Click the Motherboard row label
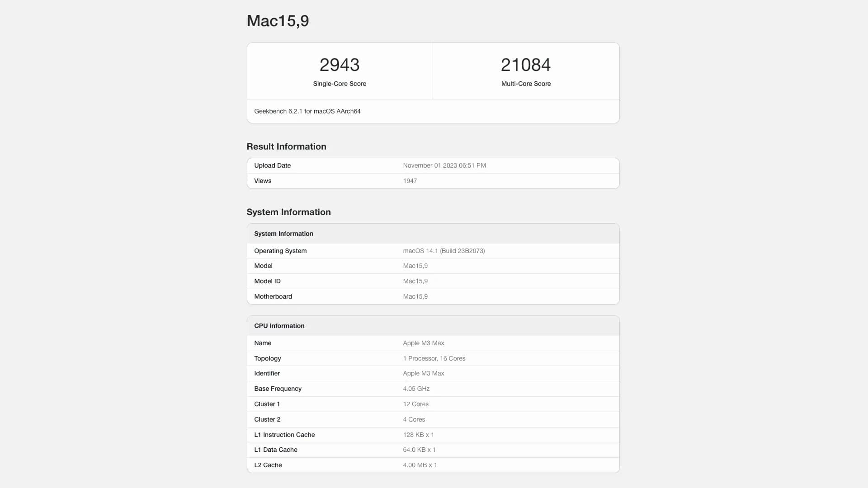The image size is (868, 488). 273,296
